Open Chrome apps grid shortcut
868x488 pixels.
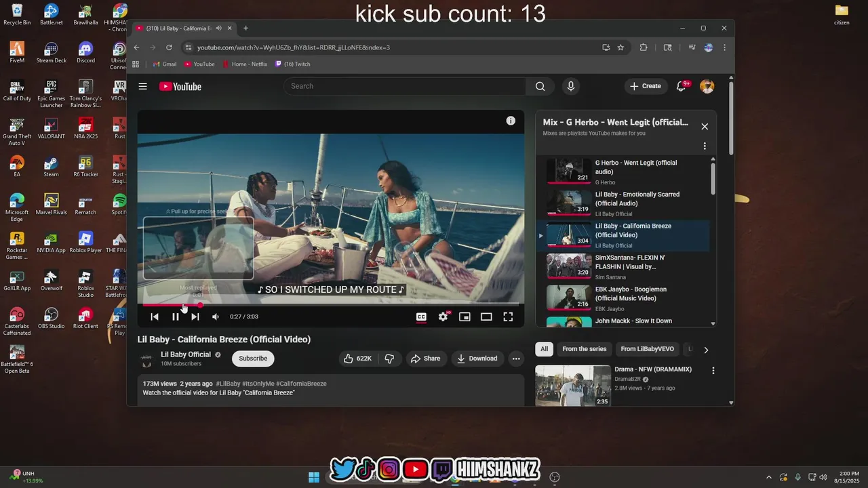click(x=136, y=64)
